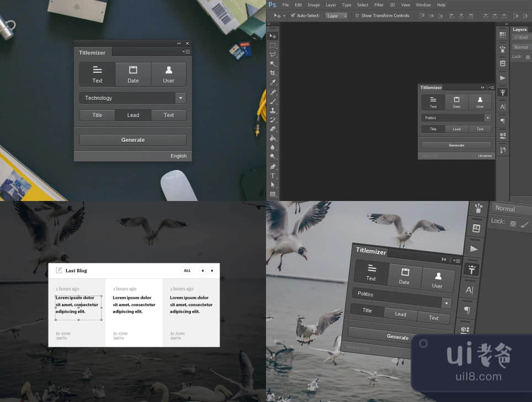The width and height of the screenshot is (532, 402).
Task: Select the Crop tool
Action: coord(273,73)
